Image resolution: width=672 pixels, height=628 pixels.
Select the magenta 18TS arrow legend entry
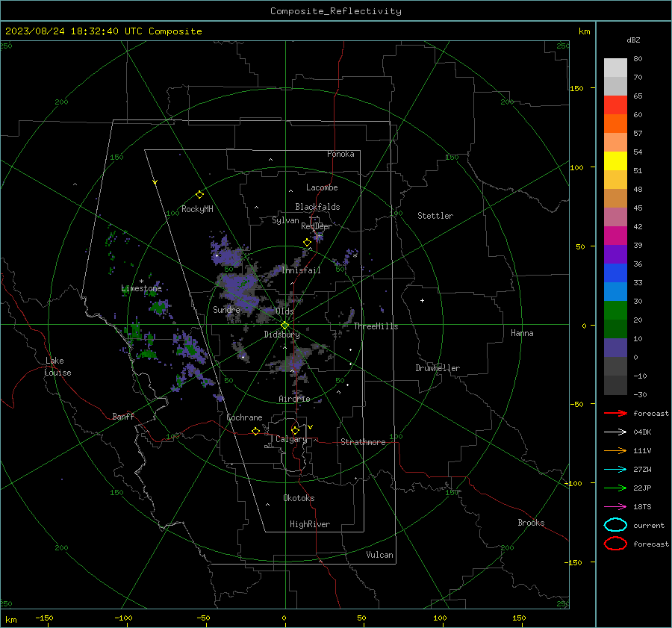coord(615,507)
